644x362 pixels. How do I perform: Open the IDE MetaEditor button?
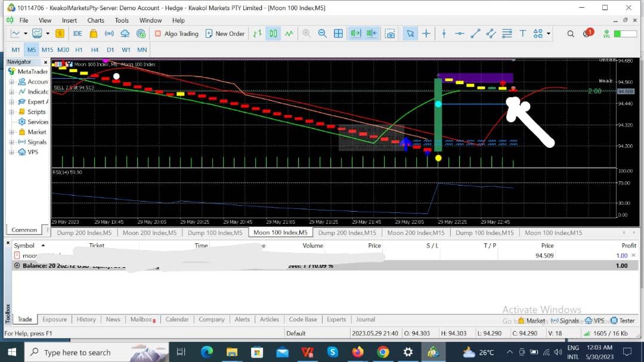77,33
